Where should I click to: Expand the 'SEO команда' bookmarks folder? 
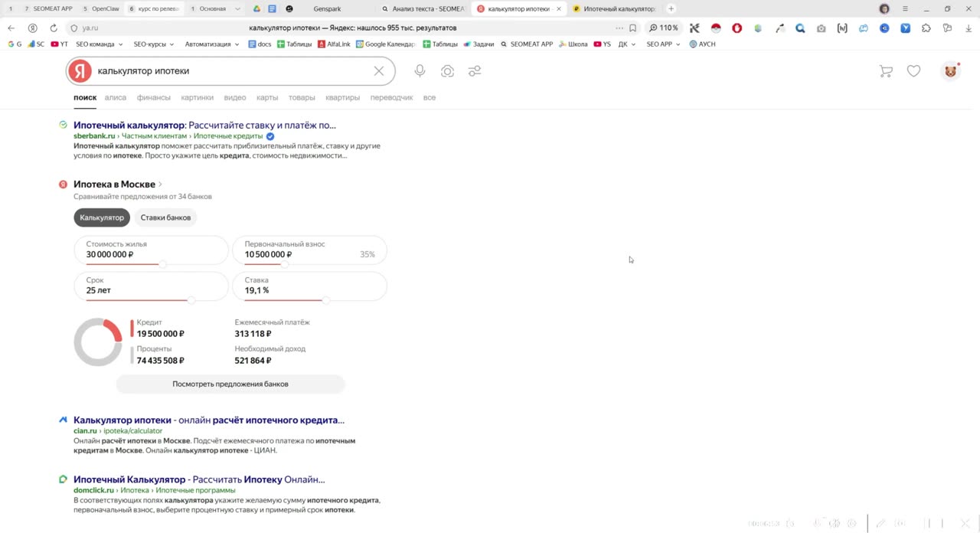100,44
